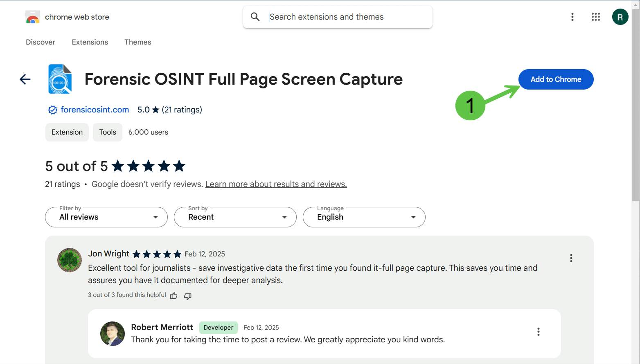The width and height of the screenshot is (640, 364).
Task: Click the Chrome Web Store logo
Action: tap(33, 17)
